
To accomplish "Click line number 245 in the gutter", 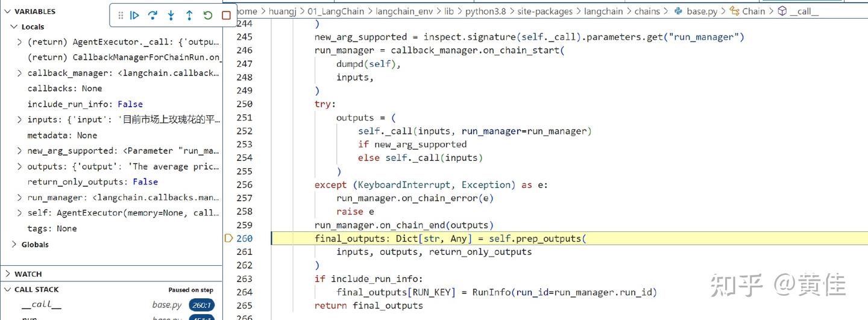I will (244, 37).
